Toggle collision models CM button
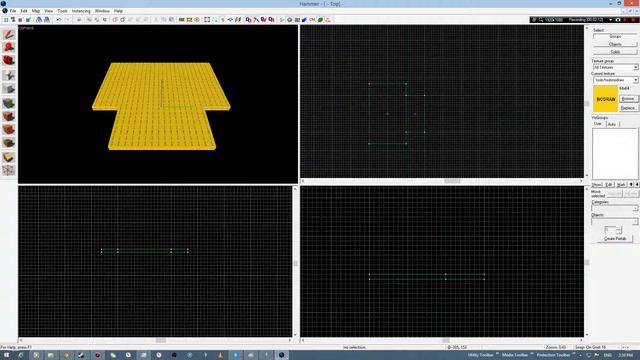 pyautogui.click(x=312, y=20)
